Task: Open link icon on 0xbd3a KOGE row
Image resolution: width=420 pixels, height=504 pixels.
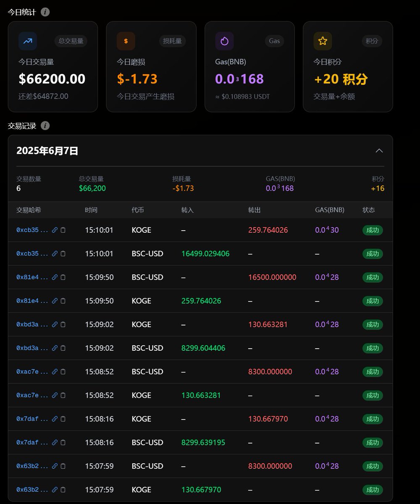Action: [55, 324]
